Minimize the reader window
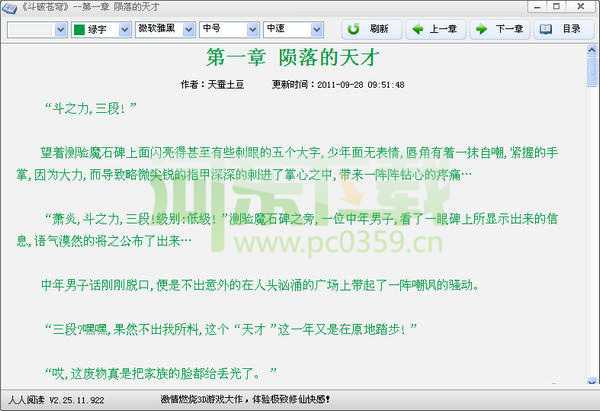Viewport: 600px width, 411px height. tap(538, 7)
